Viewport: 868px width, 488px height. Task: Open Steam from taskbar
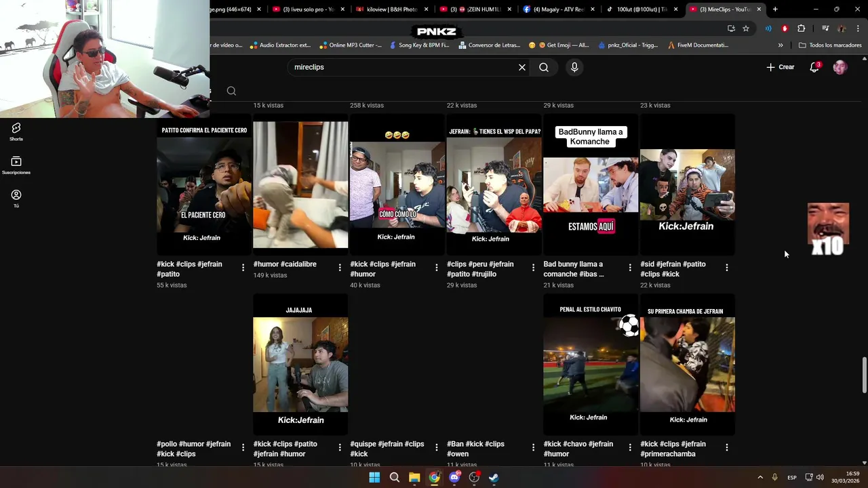pos(494,477)
